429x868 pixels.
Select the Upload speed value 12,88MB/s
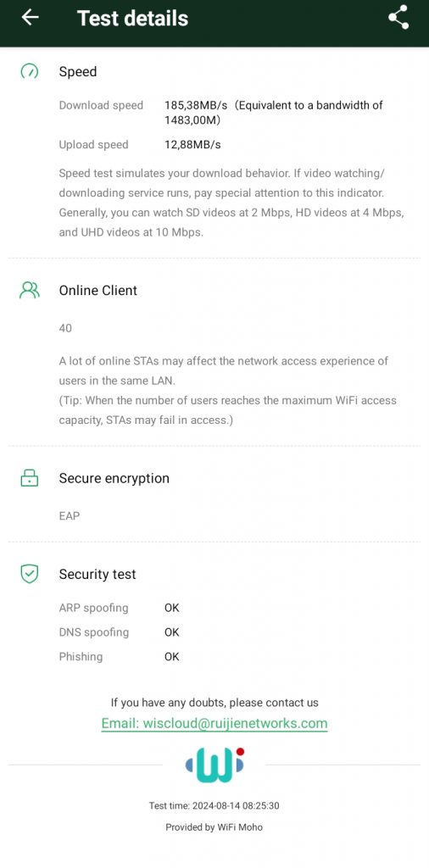tap(192, 144)
